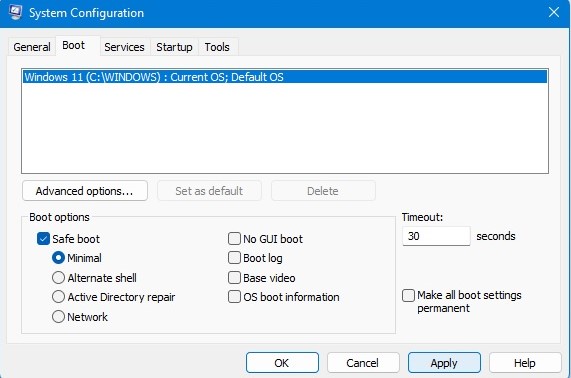Click the System Configuration title bar icon
This screenshot has height=378, width=571.
tap(15, 12)
